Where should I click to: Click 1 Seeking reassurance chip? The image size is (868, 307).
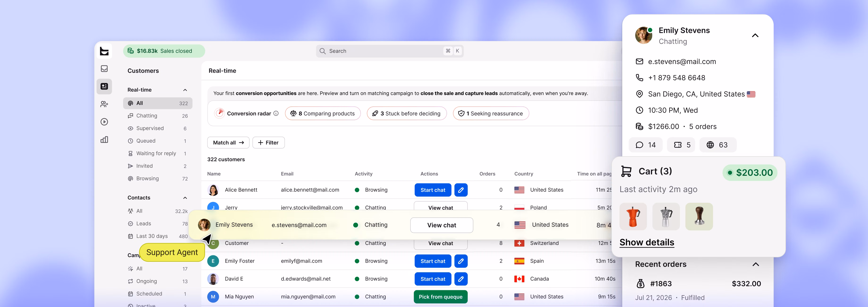491,113
